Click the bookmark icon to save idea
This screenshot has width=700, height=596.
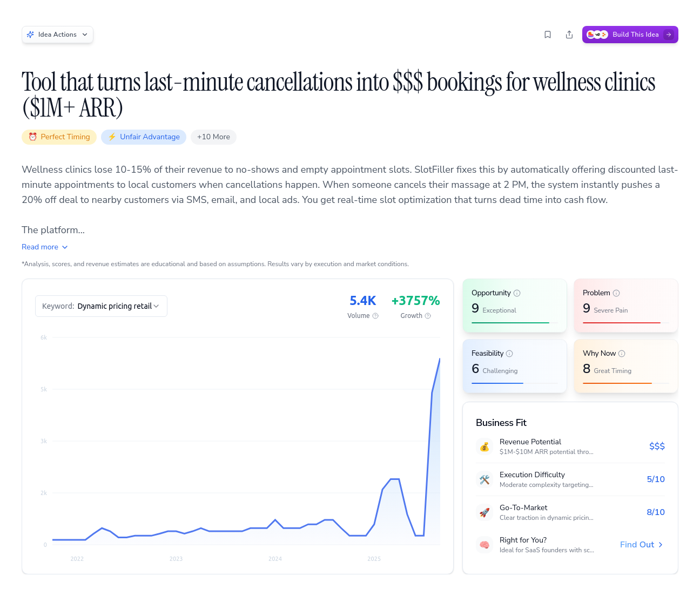548,35
